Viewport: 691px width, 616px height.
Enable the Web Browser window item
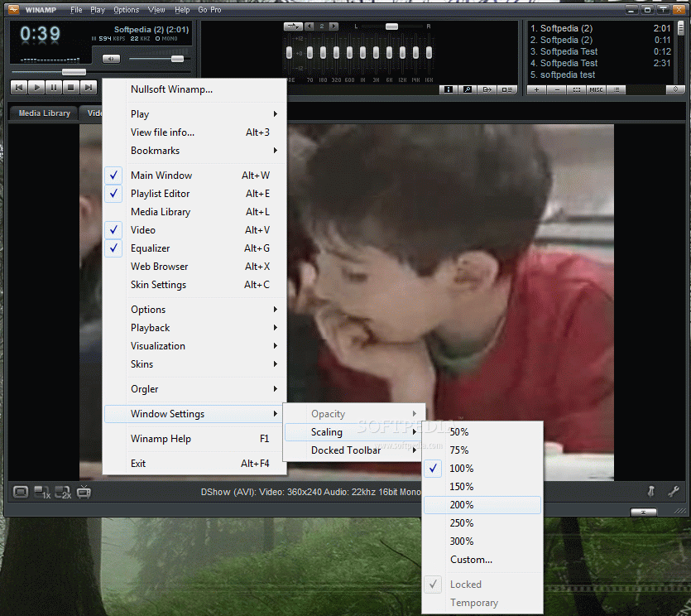pos(194,267)
